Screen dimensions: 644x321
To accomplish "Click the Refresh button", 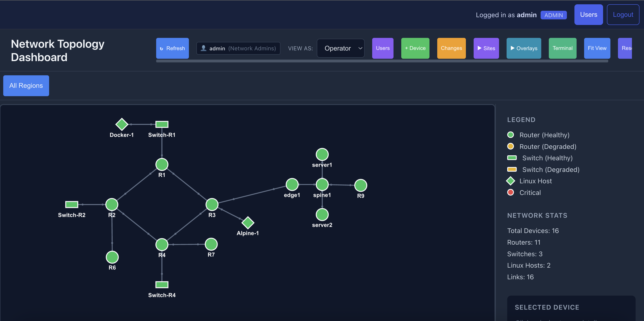I will click(173, 48).
